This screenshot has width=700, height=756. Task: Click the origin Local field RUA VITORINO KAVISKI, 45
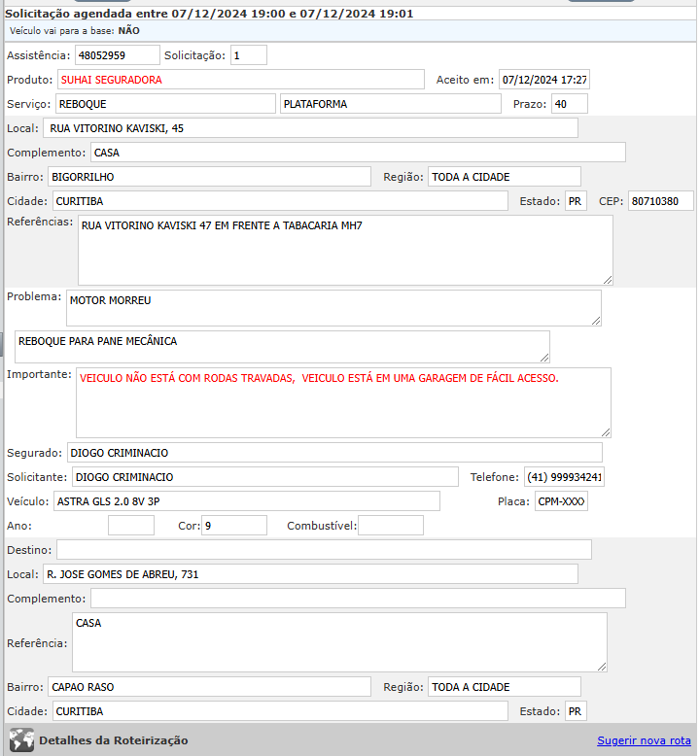point(310,128)
